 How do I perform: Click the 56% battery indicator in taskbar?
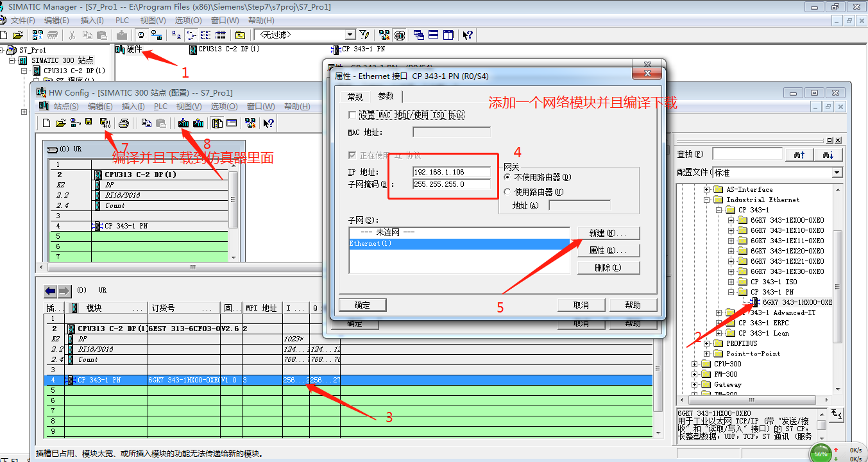[821, 452]
